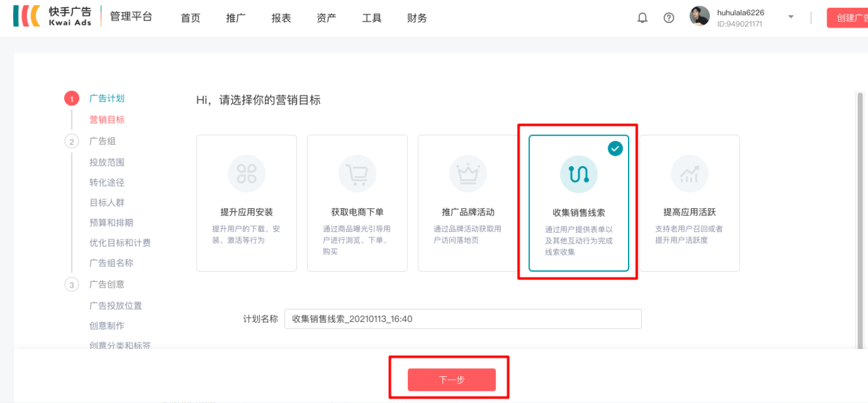The width and height of the screenshot is (868, 403).
Task: Click the 获取电商下单 shopping cart icon
Action: 357,173
